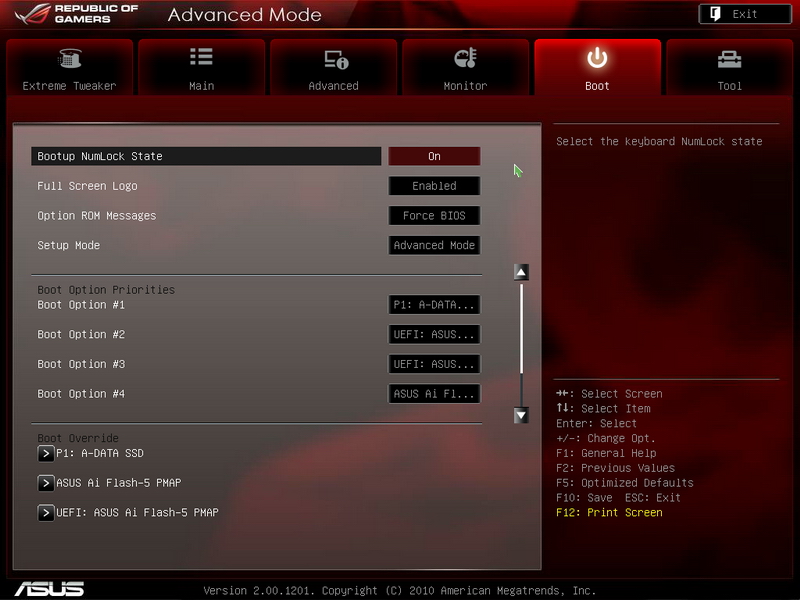The image size is (800, 600).
Task: Toggle Bootup NumLock State On value
Action: click(434, 156)
